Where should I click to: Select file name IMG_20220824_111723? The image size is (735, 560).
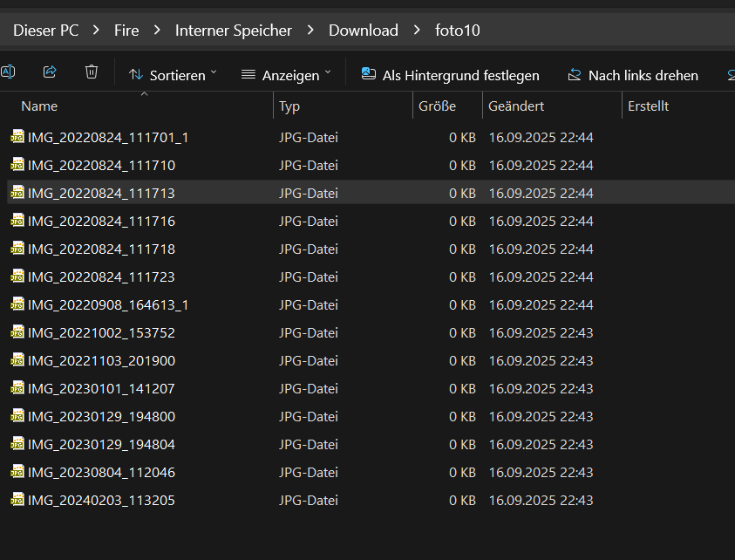click(101, 277)
